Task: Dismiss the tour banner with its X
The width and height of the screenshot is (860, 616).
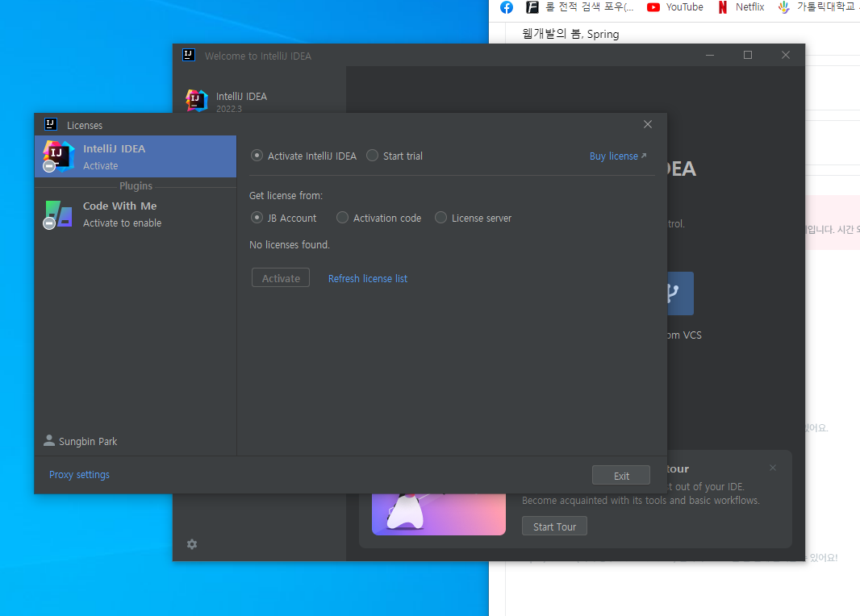Action: (x=773, y=468)
